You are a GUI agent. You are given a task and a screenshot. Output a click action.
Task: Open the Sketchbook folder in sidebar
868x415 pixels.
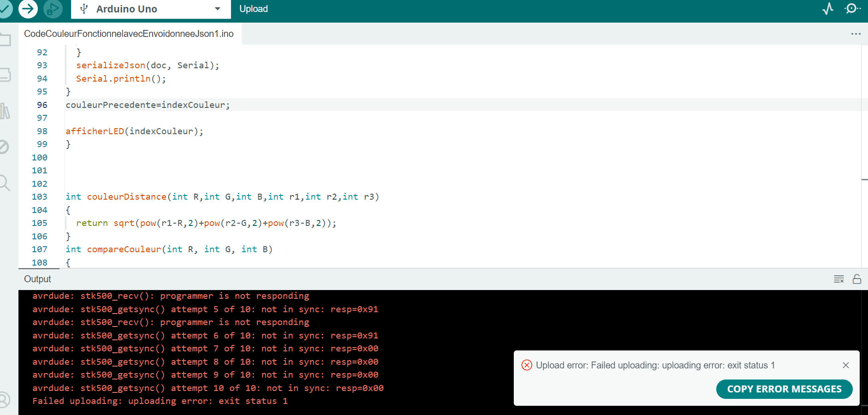[x=5, y=39]
